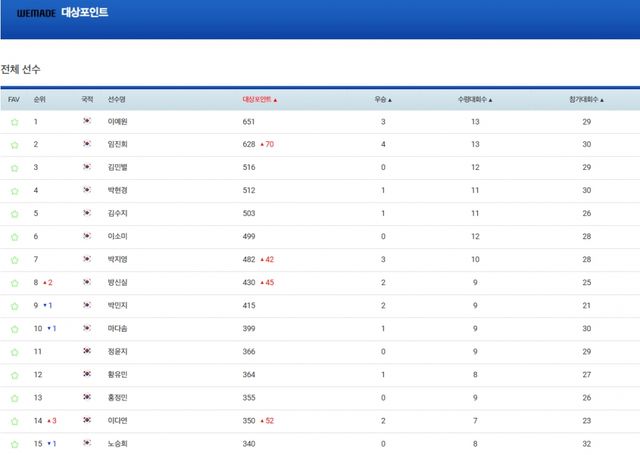Click the Korean flag icon for 김수지
640x455 pixels.
(87, 213)
